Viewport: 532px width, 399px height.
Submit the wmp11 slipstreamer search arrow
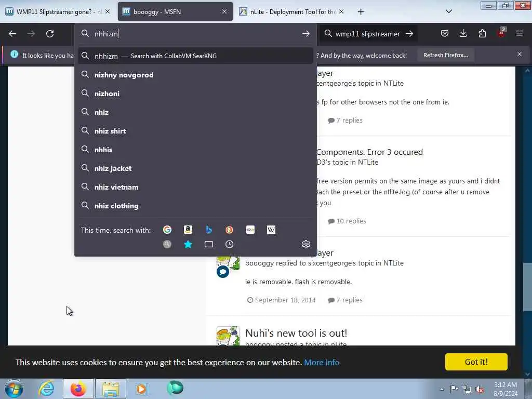pos(409,34)
